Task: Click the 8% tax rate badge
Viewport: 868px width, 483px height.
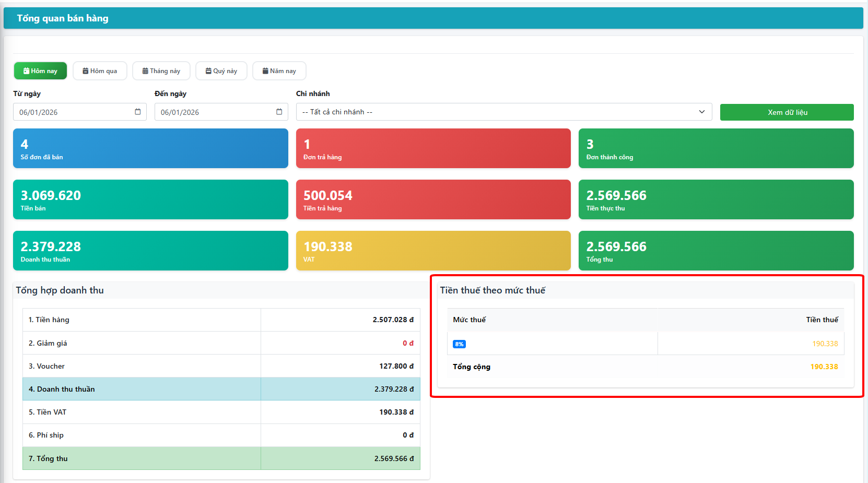Action: point(459,344)
